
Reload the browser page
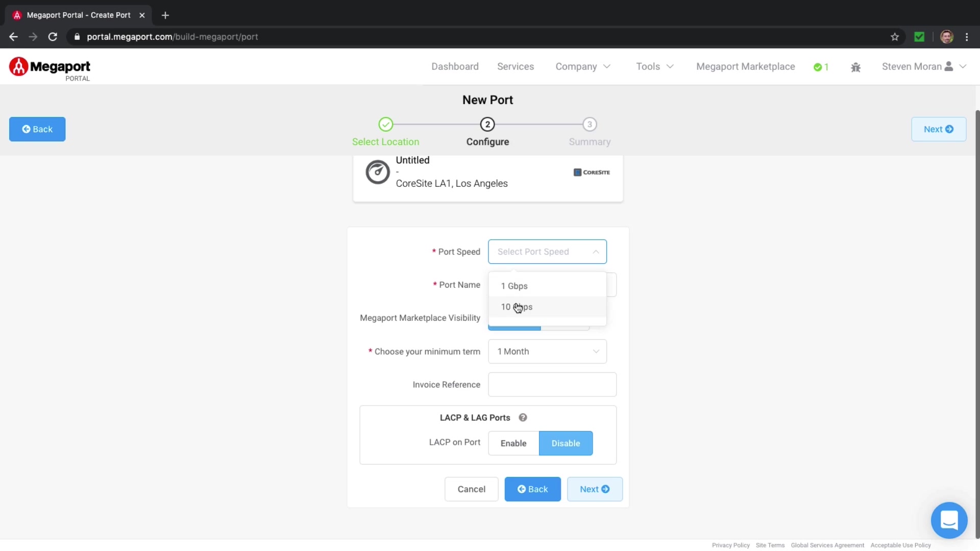(x=53, y=37)
